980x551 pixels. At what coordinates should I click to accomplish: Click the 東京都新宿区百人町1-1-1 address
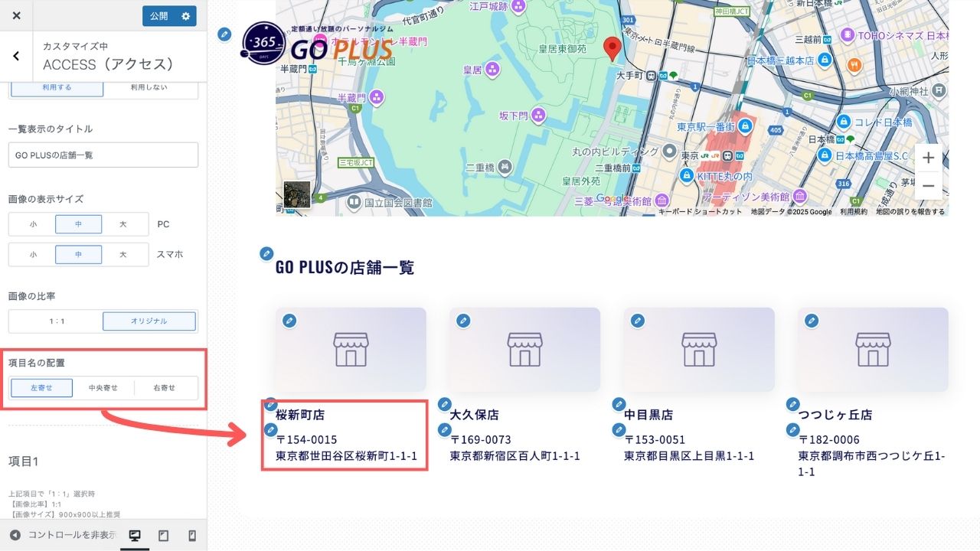click(515, 456)
